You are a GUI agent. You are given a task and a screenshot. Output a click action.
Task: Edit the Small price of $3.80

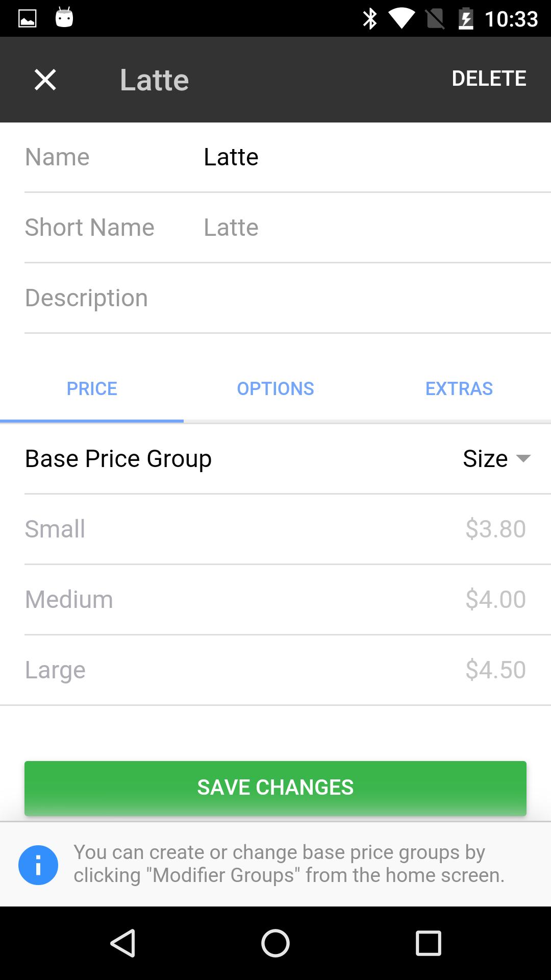(495, 529)
